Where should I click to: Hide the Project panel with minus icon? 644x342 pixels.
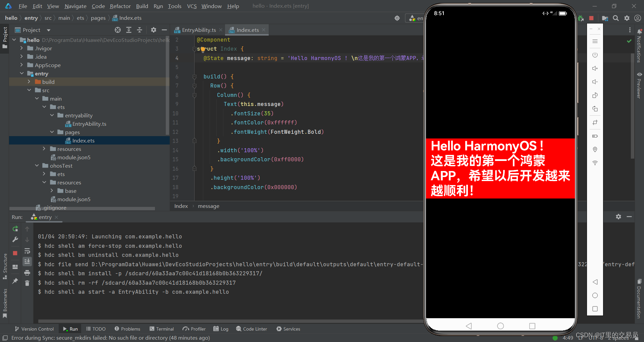click(x=164, y=30)
